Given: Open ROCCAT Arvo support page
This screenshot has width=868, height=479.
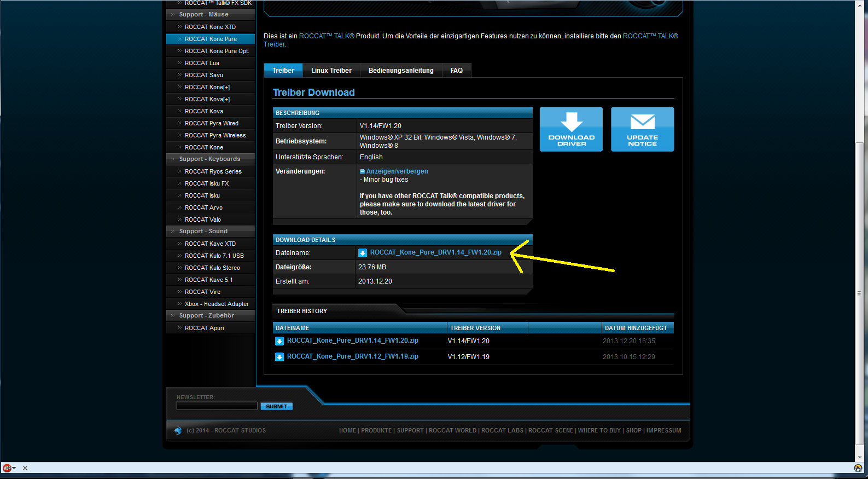Looking at the screenshot, I should (211, 207).
